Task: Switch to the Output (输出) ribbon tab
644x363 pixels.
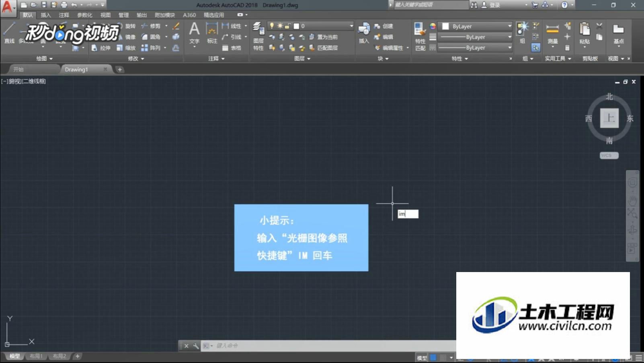Action: pyautogui.click(x=142, y=15)
